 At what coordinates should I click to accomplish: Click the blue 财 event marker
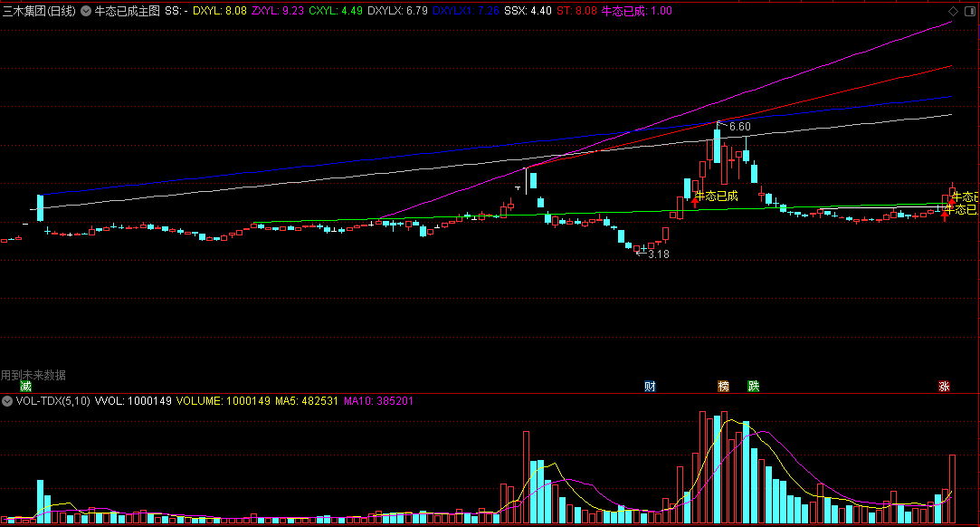pyautogui.click(x=650, y=387)
